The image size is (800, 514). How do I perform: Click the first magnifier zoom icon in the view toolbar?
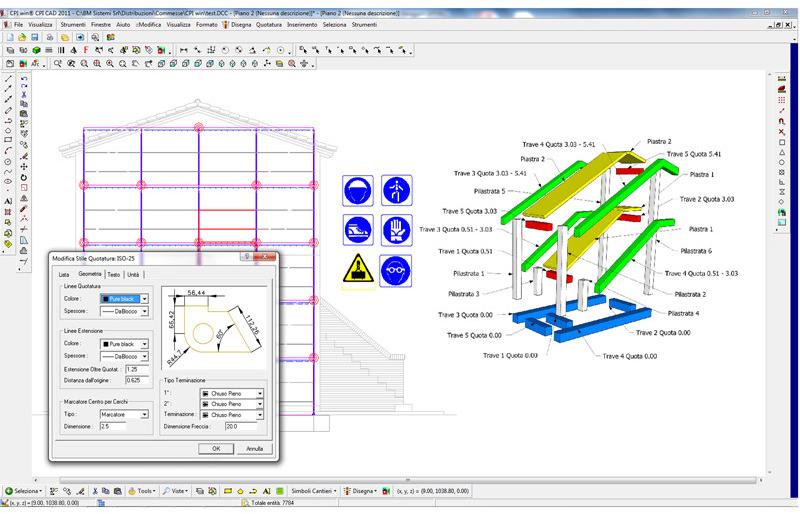point(59,63)
